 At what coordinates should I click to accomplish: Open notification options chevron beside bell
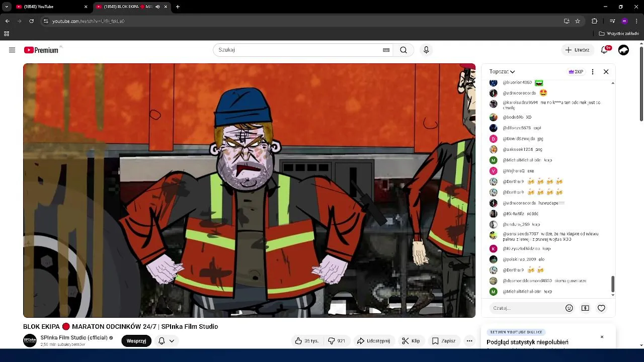tap(172, 341)
